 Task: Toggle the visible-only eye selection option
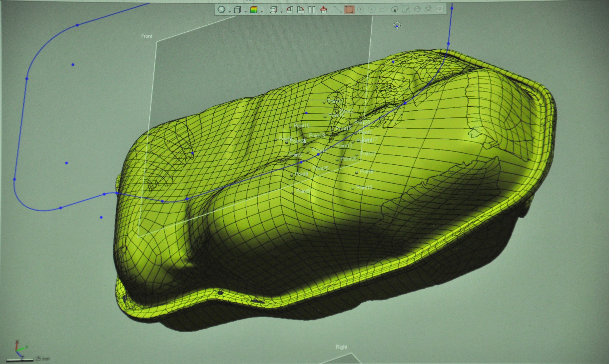[x=440, y=9]
